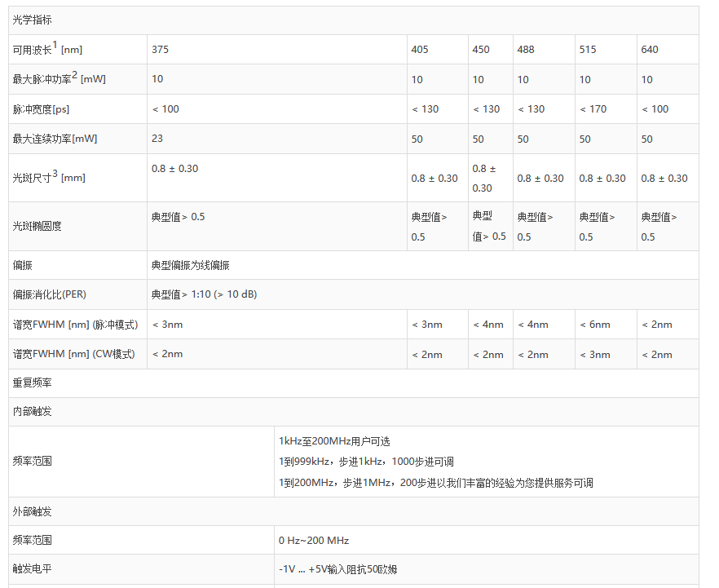Click the 1kHz至200MHz用户可选 text line
719x588 pixels.
[335, 441]
